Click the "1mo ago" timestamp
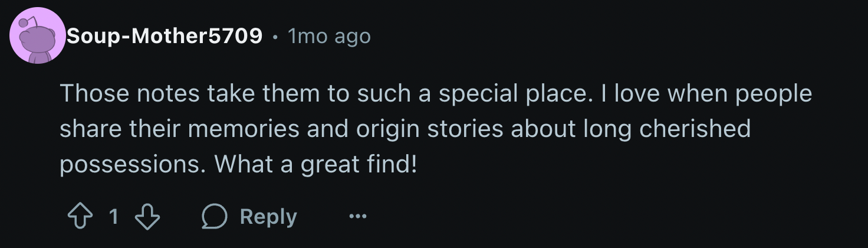This screenshot has height=248, width=868. (x=329, y=37)
